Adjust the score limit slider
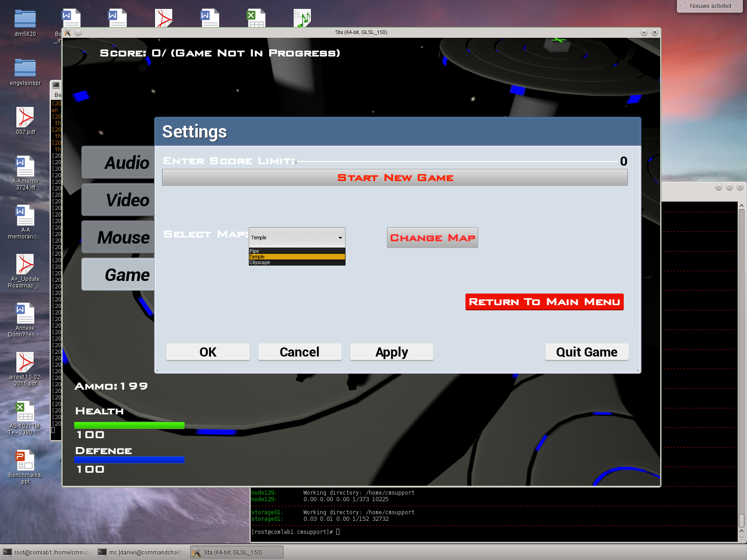Viewport: 747px width, 560px height. (458, 161)
